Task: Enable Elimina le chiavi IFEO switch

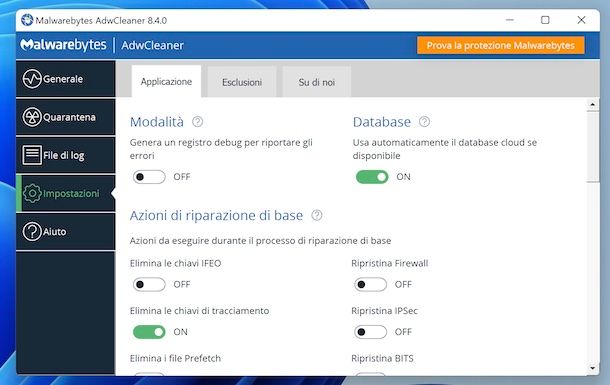Action: (x=149, y=285)
